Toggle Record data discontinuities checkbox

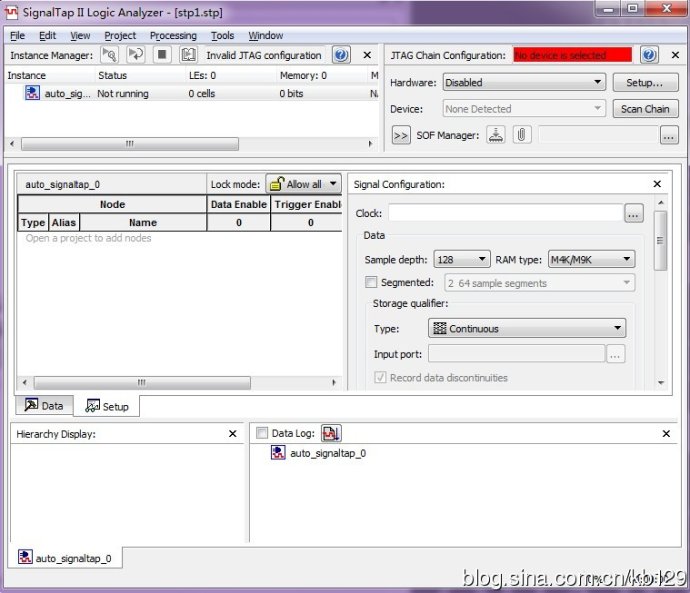[x=380, y=377]
